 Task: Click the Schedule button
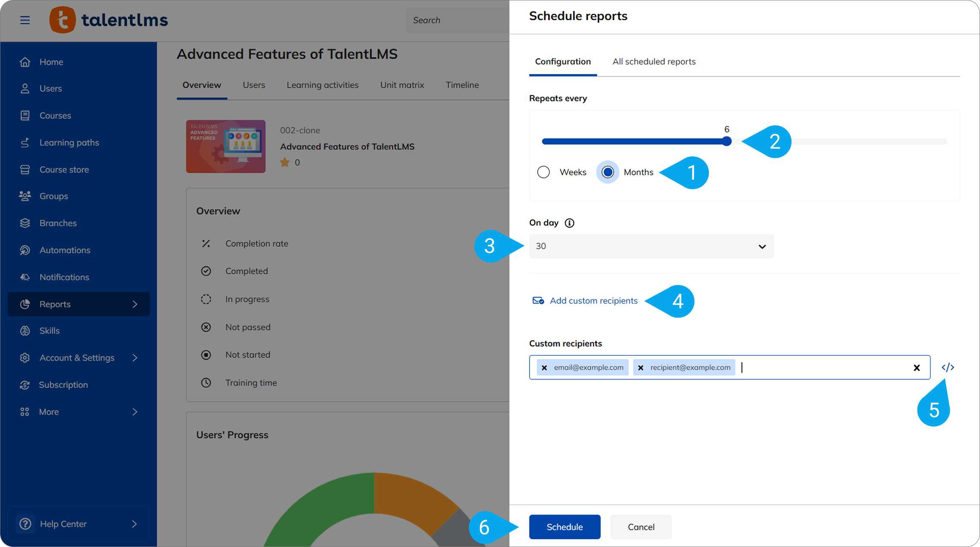565,527
